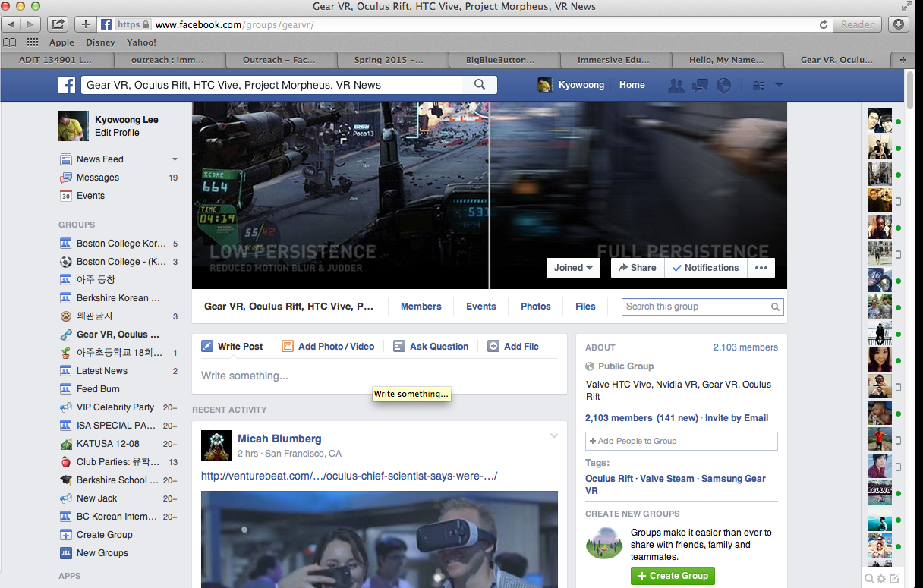Click new message compose icon in chat sidebar
923x588 pixels.
coord(894,579)
